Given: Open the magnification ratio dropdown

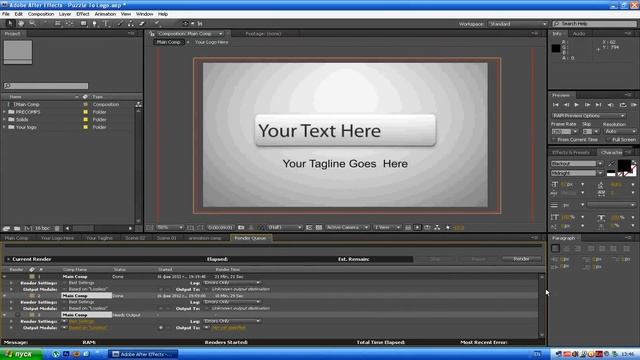Looking at the screenshot, I should pyautogui.click(x=170, y=227).
